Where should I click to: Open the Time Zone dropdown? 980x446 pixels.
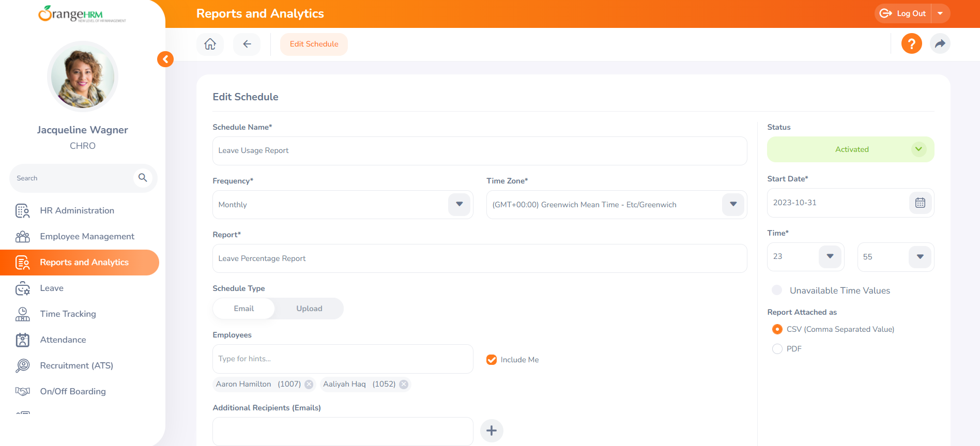click(x=733, y=205)
